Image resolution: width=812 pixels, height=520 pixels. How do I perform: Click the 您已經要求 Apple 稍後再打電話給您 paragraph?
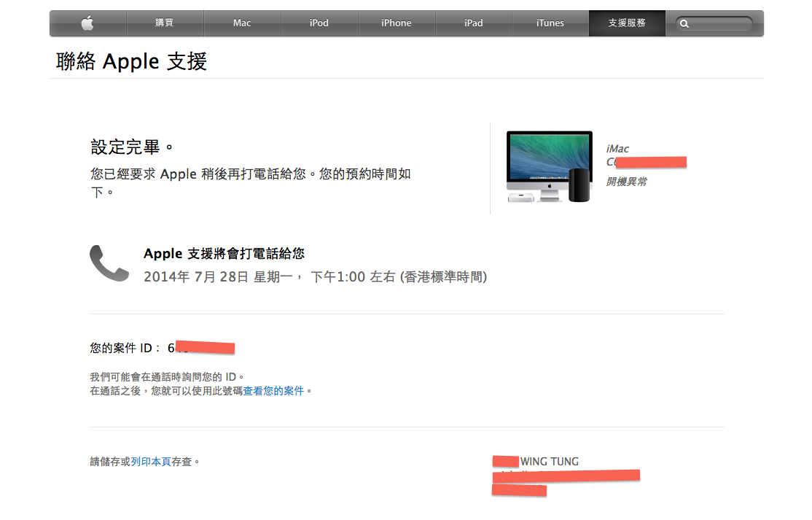[x=251, y=183]
